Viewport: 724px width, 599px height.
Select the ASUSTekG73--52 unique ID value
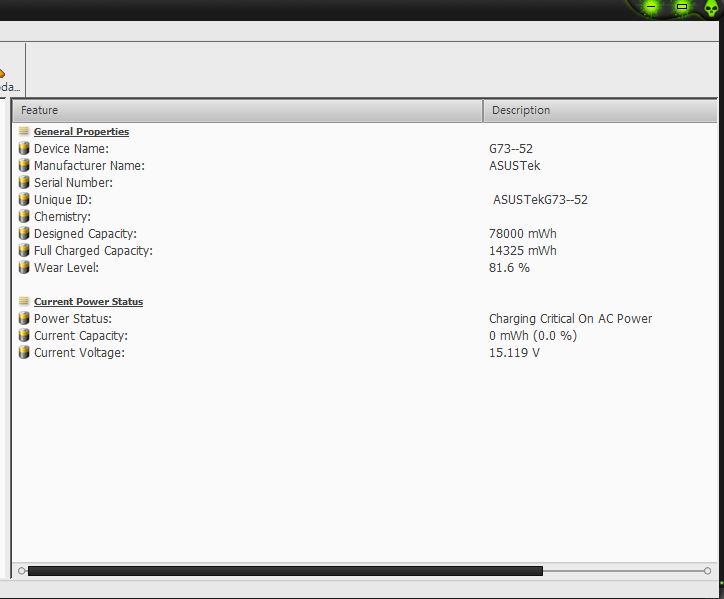click(x=540, y=200)
